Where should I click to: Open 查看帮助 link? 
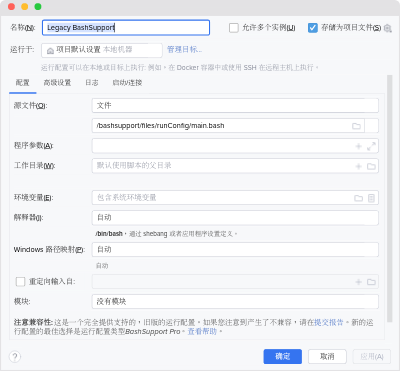tap(202, 332)
